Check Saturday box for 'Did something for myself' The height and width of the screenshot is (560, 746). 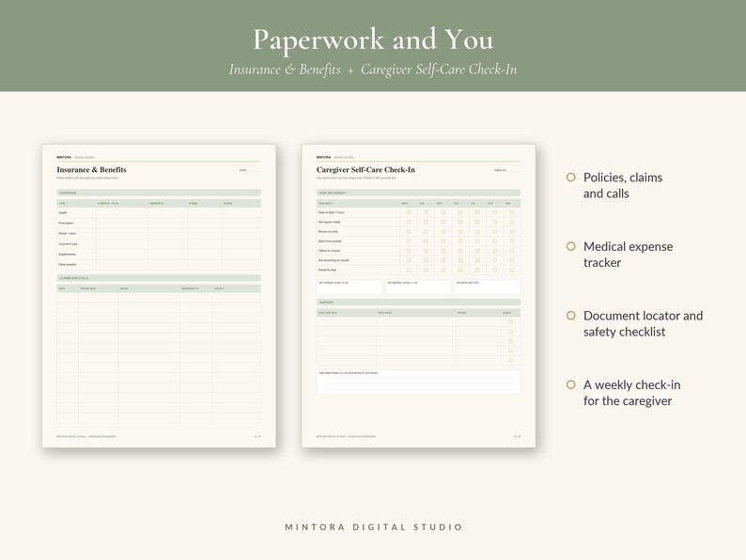(495, 260)
